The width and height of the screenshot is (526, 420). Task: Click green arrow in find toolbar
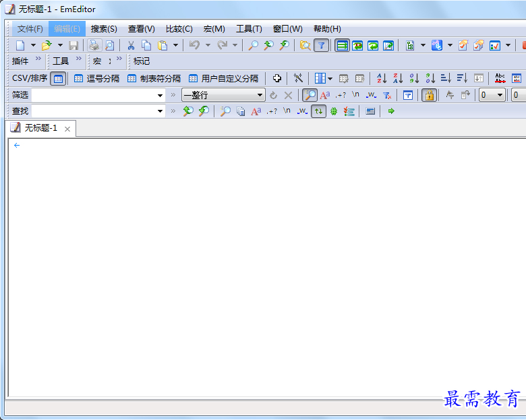coord(391,111)
